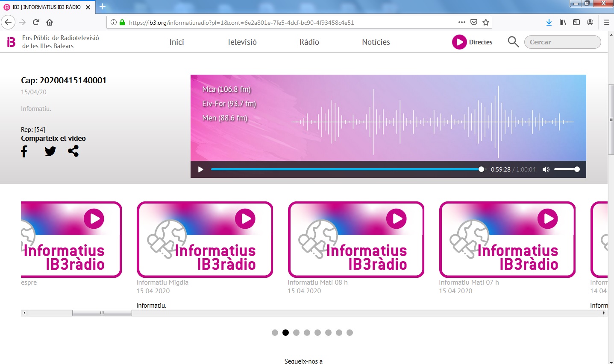Click the Informatiu Matí 08 h title
This screenshot has width=614, height=364.
(317, 282)
